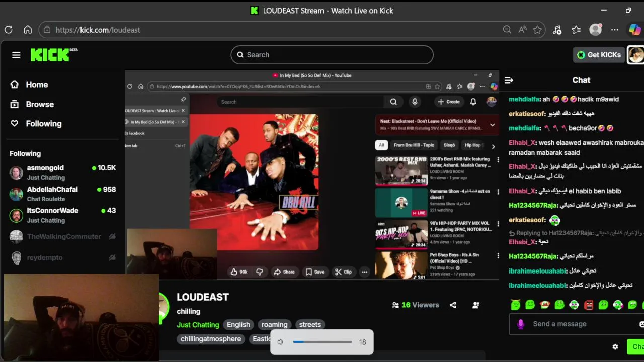Click the streets tag
This screenshot has height=362, width=644.
310,325
